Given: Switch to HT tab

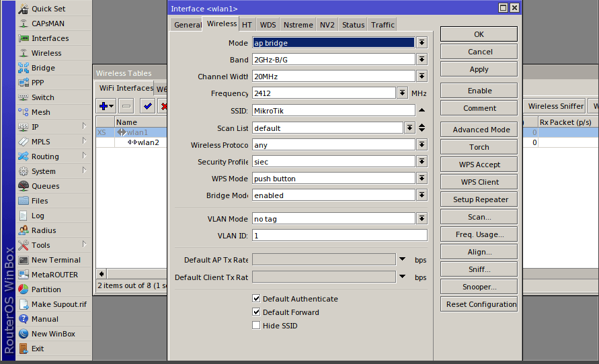Looking at the screenshot, I should point(247,25).
